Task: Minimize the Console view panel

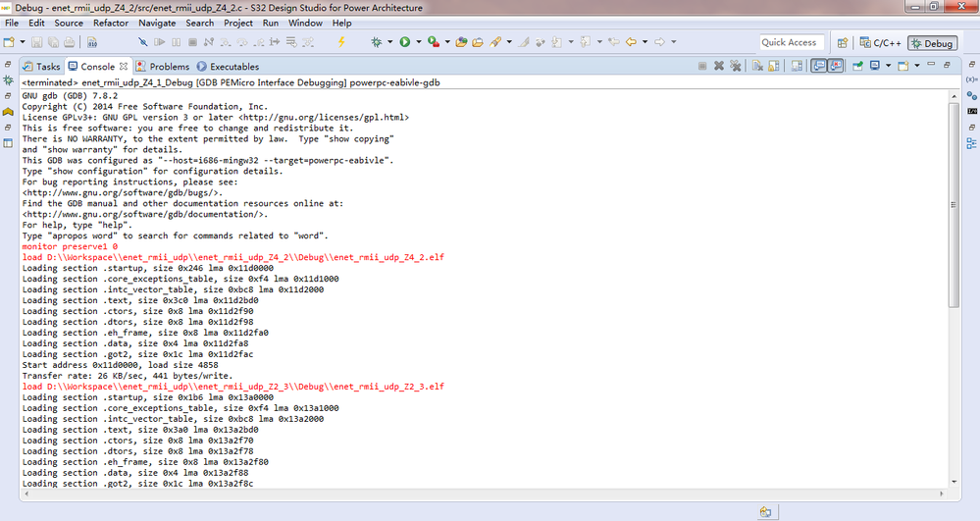Action: click(x=931, y=64)
